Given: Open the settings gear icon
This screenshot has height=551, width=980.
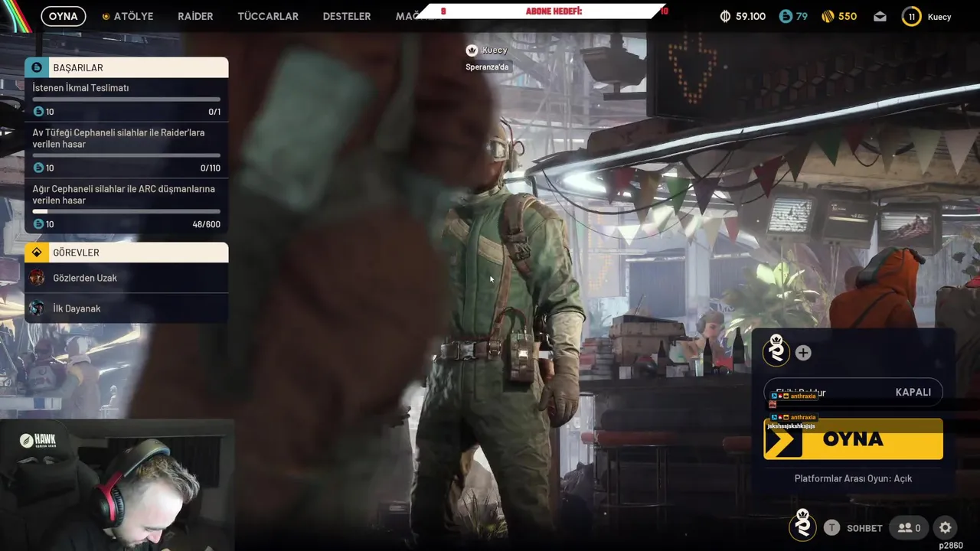Looking at the screenshot, I should tap(946, 527).
